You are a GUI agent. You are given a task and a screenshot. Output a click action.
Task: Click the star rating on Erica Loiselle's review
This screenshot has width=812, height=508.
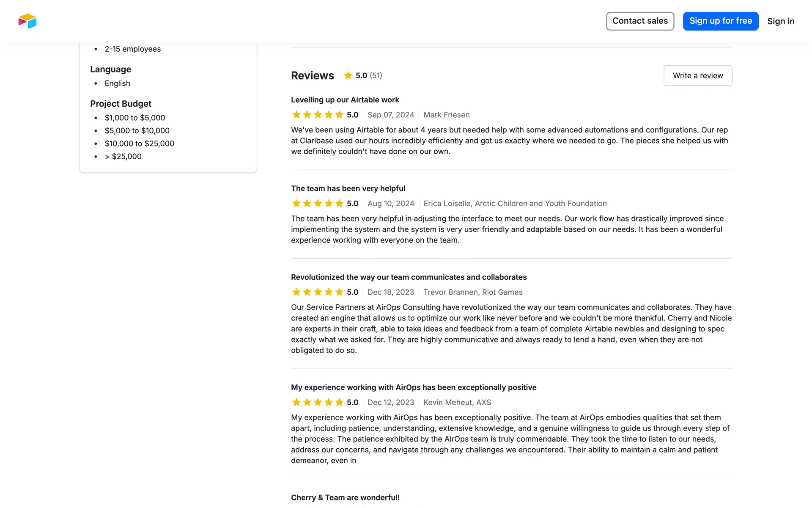[x=318, y=204]
